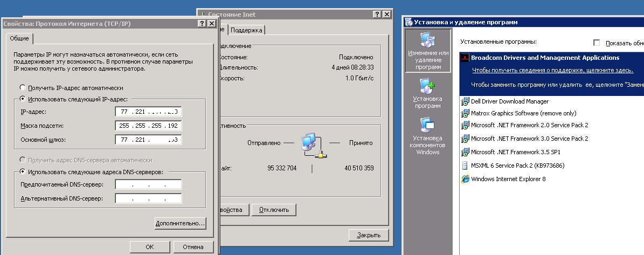Close the TCP/IP properties dialog with X

coord(211,24)
